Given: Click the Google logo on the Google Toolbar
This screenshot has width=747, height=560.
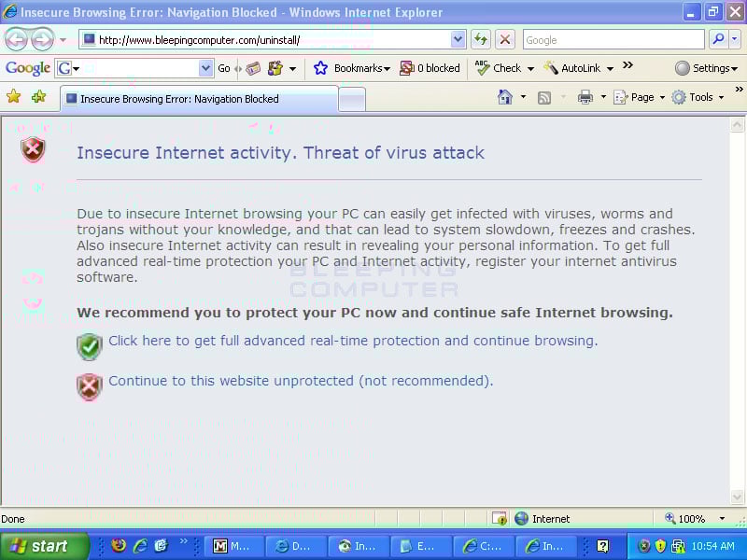Looking at the screenshot, I should 28,68.
